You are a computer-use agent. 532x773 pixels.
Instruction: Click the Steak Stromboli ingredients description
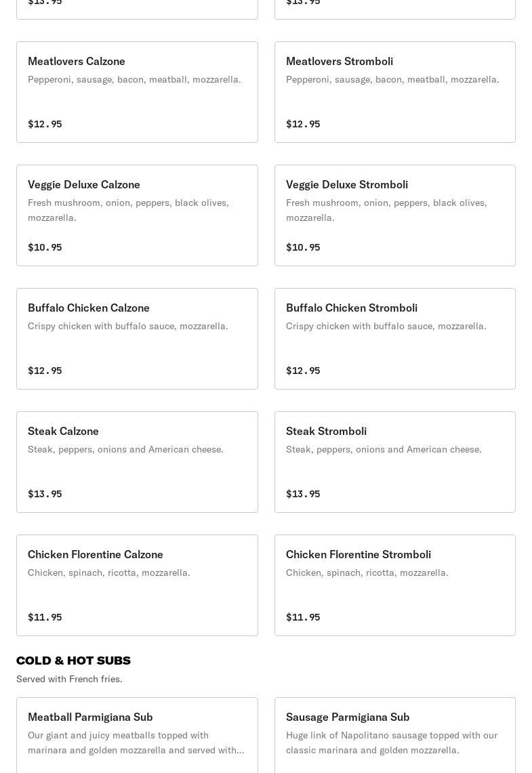point(384,449)
